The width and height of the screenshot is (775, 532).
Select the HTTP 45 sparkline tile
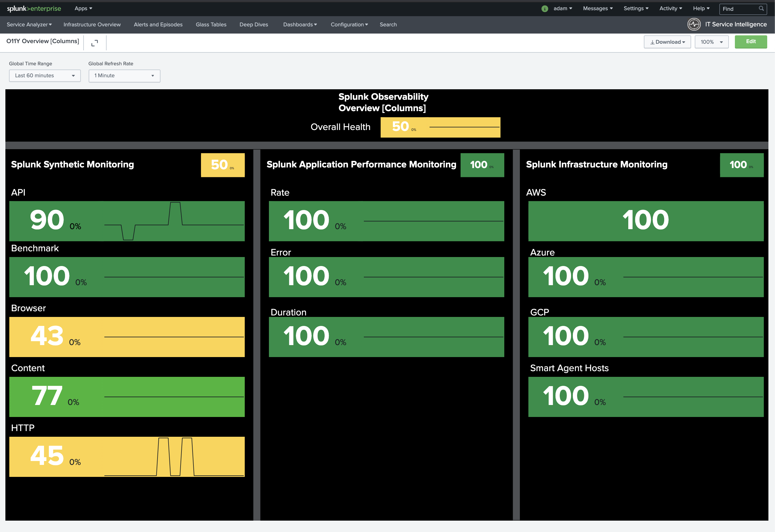pos(127,457)
